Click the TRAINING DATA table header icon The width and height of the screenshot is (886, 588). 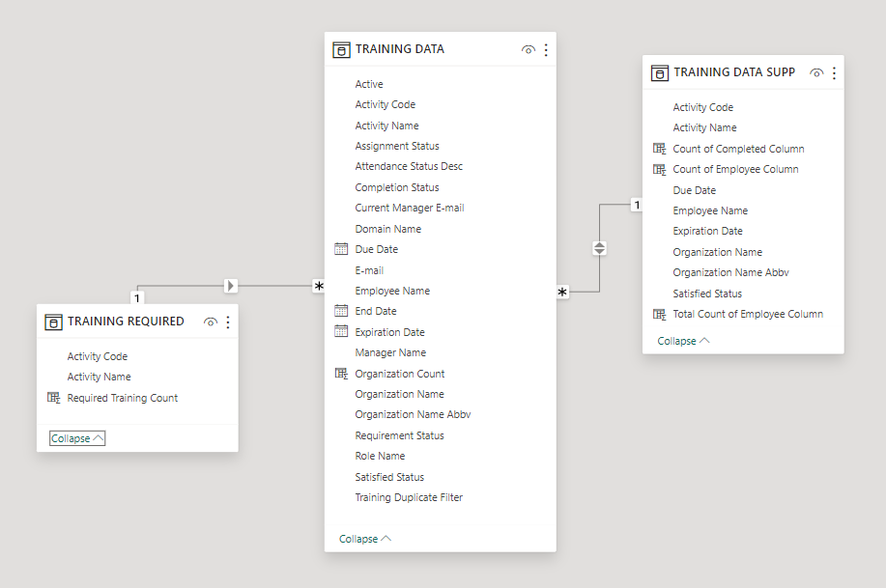pos(341,49)
